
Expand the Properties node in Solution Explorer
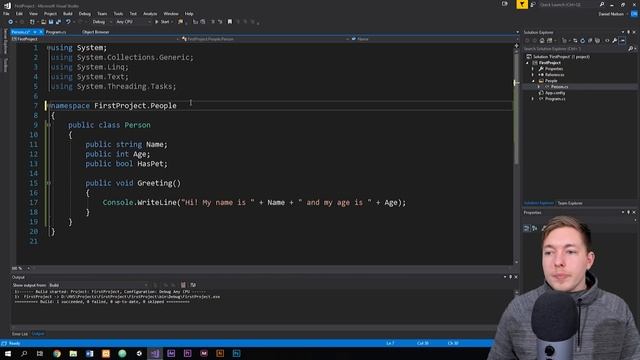(x=533, y=69)
